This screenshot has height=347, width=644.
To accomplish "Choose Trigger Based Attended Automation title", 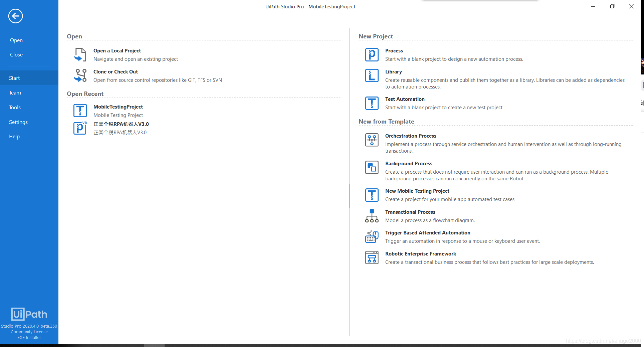I will pos(428,233).
